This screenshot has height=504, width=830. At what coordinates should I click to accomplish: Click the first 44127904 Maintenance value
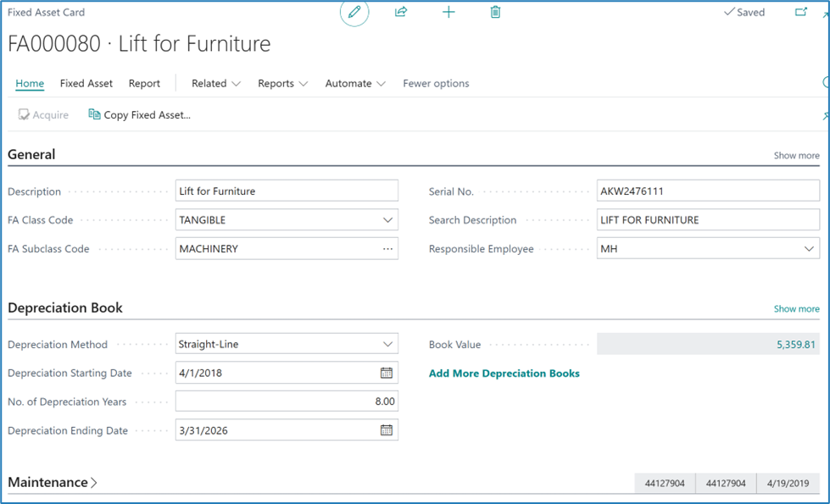(x=665, y=483)
